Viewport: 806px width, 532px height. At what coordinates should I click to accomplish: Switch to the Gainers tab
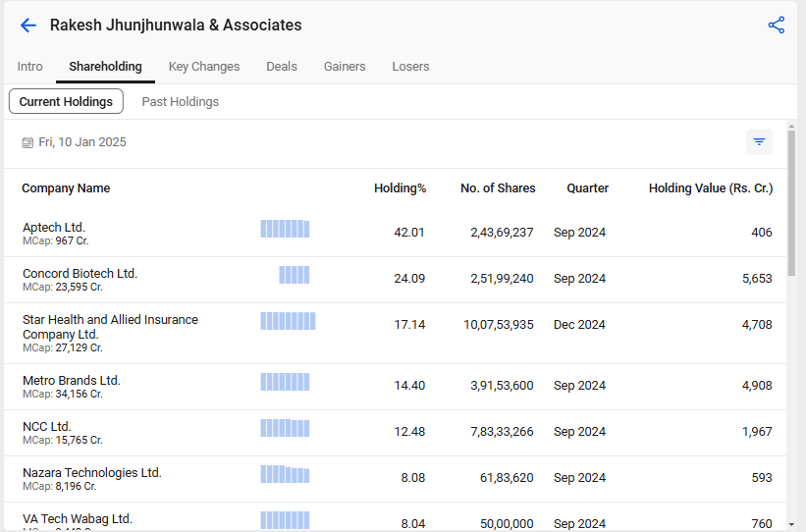pos(345,67)
